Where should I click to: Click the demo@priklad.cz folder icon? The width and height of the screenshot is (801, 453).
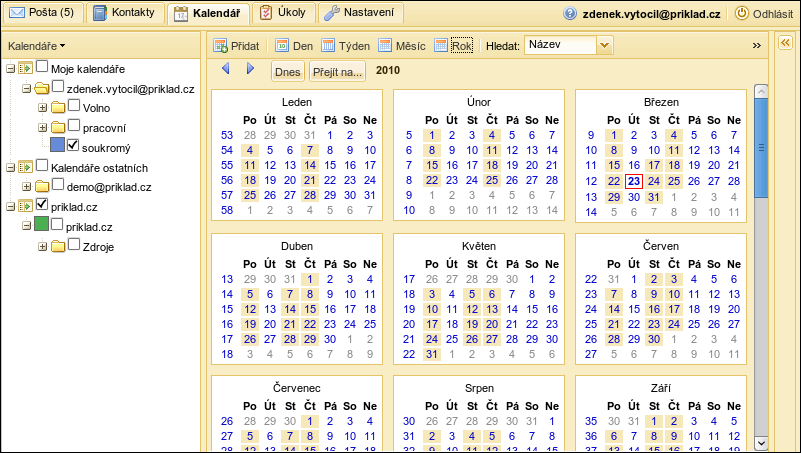click(x=42, y=187)
